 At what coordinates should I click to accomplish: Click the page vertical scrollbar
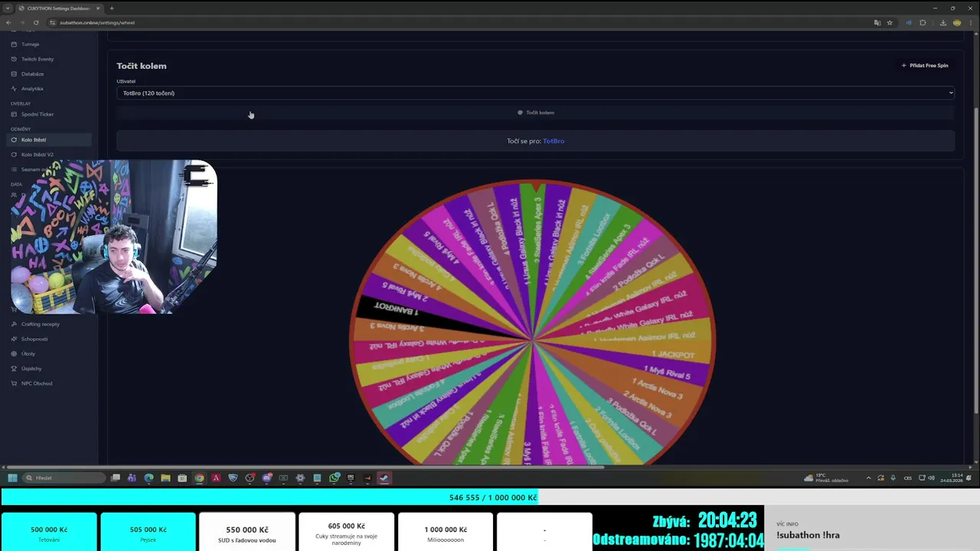click(x=975, y=260)
